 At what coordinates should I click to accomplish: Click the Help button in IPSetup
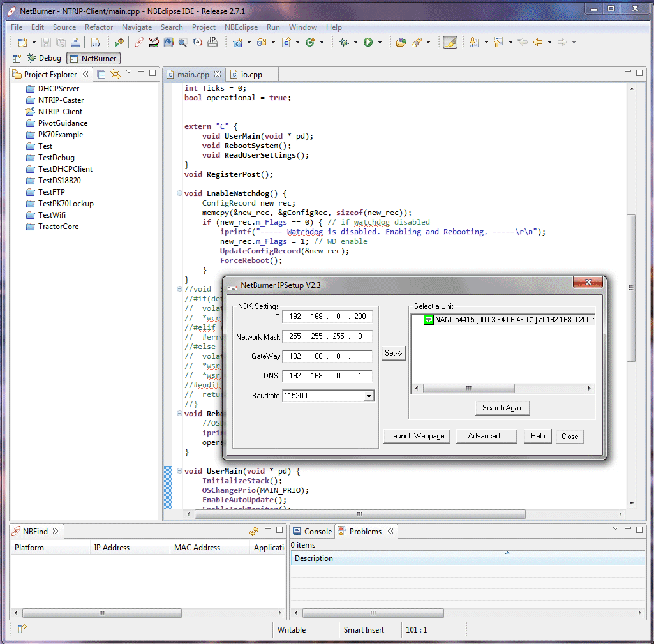click(538, 437)
